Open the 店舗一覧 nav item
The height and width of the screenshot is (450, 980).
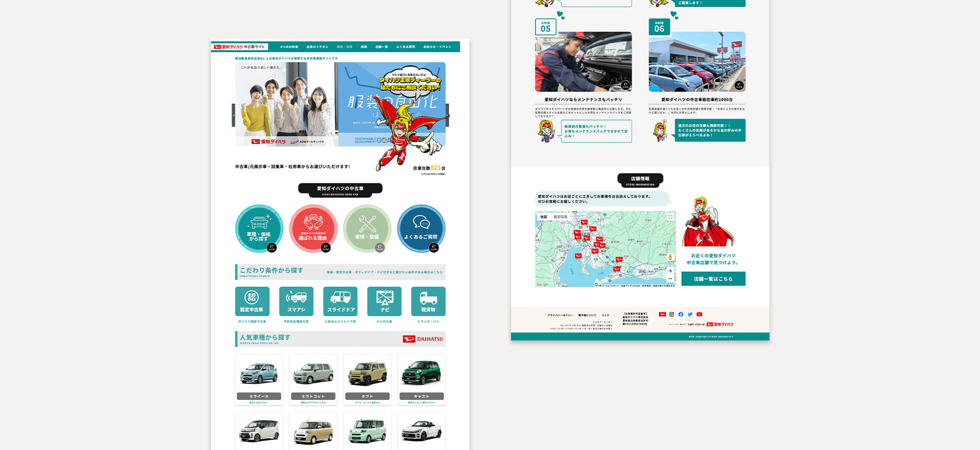coord(381,47)
